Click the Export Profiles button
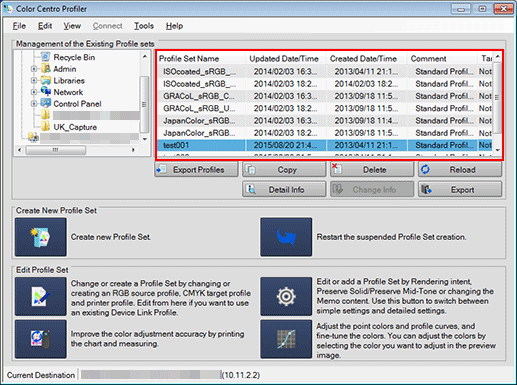The image size is (517, 385). coord(197,170)
